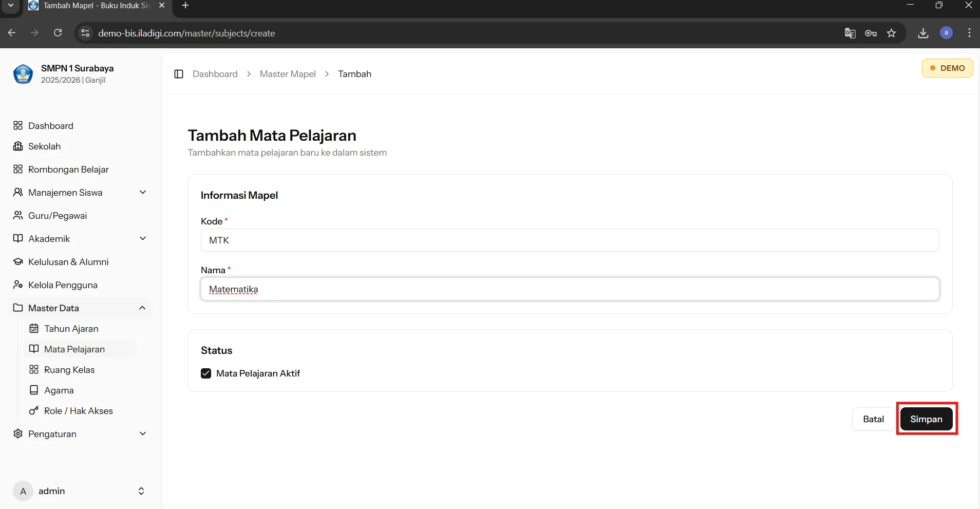Click the DEMO badge
This screenshot has width=980, height=509.
coord(947,68)
